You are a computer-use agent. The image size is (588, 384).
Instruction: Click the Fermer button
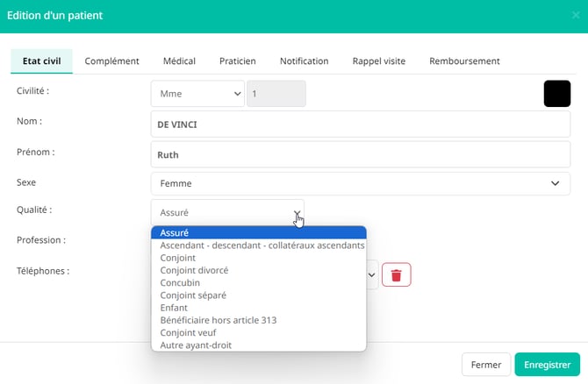(x=485, y=364)
